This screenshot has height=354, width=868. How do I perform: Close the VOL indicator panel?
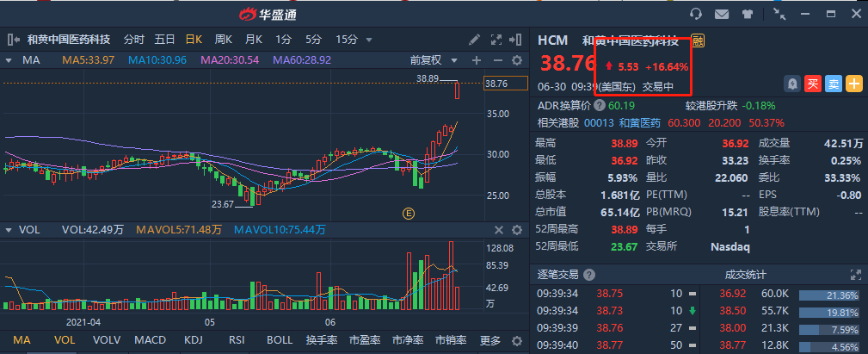(x=499, y=230)
